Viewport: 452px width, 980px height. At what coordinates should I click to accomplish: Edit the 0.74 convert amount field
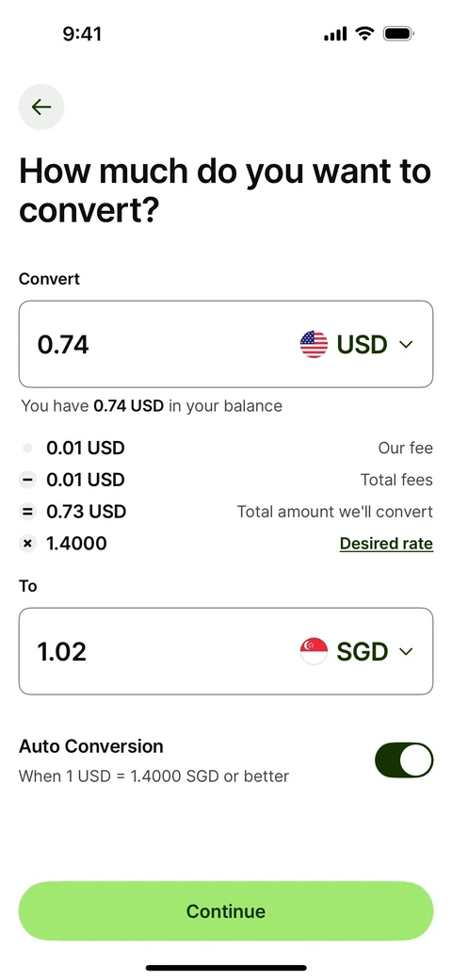[226, 344]
